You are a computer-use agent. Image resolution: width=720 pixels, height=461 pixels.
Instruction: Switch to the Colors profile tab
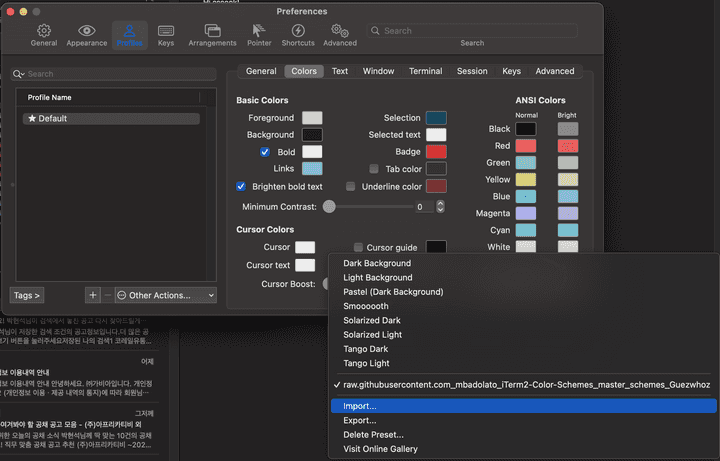click(x=304, y=71)
